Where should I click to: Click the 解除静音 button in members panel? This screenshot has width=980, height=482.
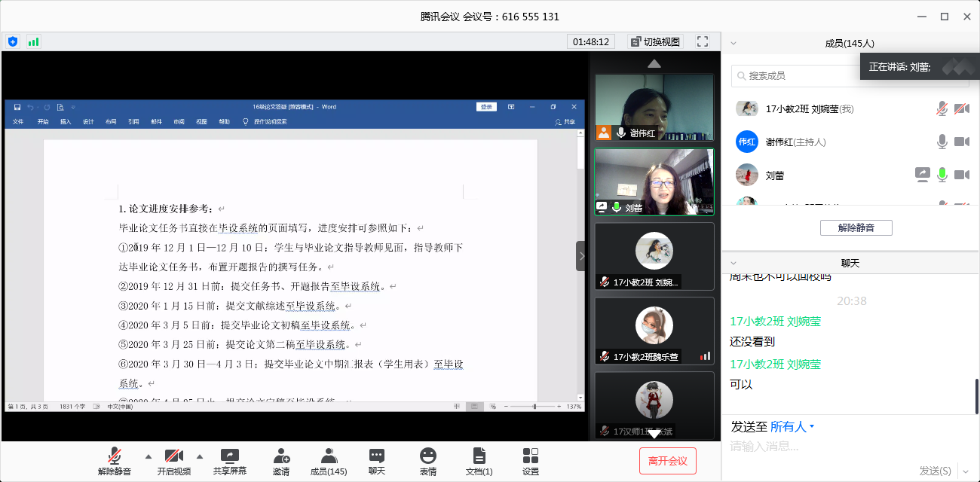pyautogui.click(x=856, y=227)
